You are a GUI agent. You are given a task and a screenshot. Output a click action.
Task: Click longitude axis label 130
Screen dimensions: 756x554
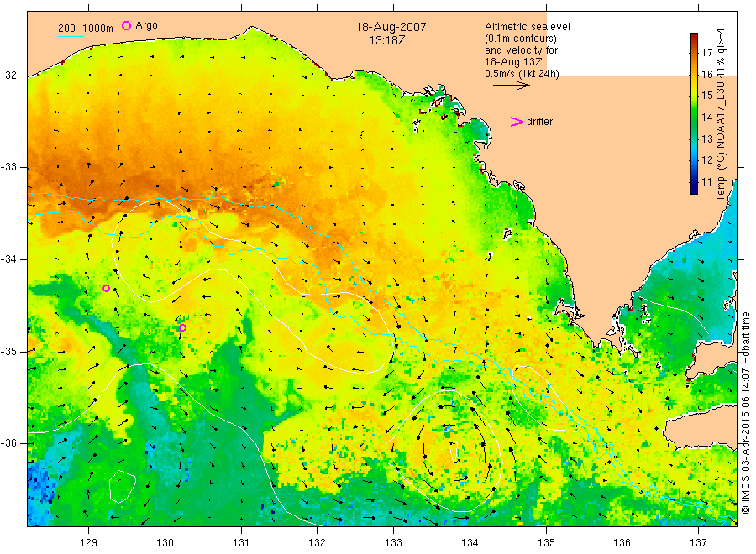coord(165,543)
